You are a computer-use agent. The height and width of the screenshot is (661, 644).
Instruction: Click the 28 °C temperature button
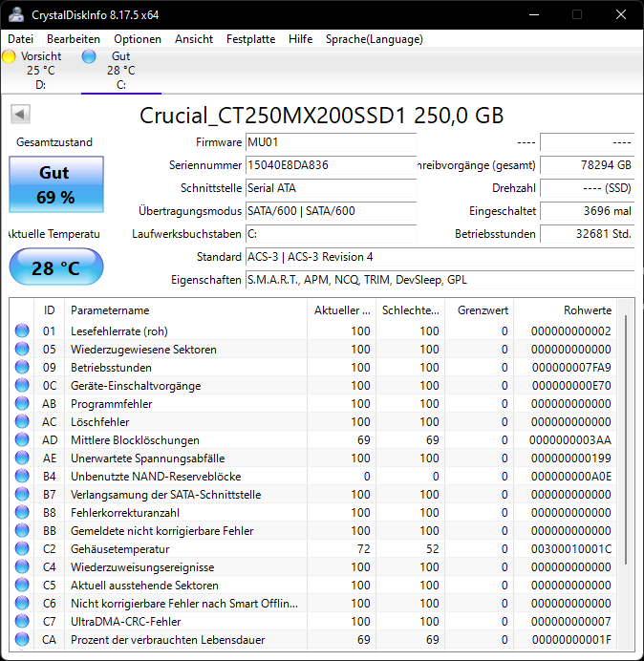tap(56, 267)
